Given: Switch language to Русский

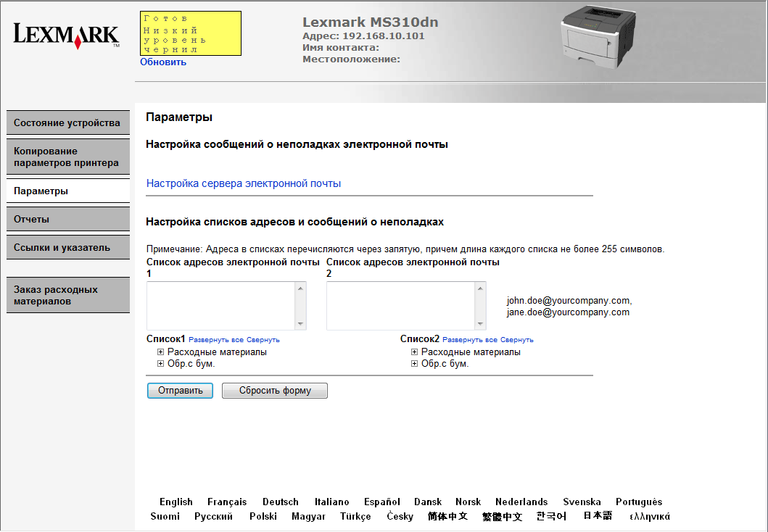Looking at the screenshot, I should point(213,516).
